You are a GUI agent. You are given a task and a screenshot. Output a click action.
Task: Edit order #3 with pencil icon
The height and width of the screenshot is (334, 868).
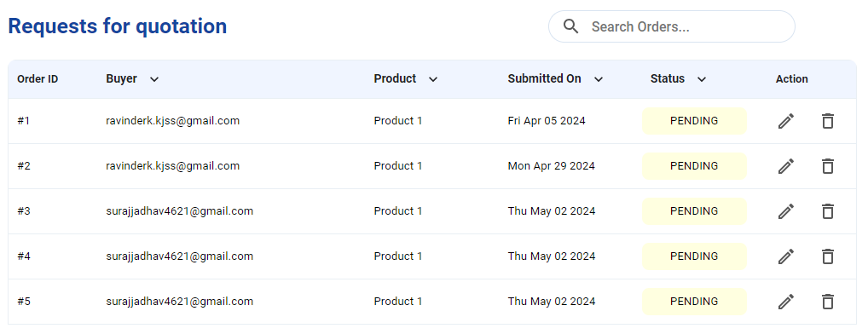786,211
